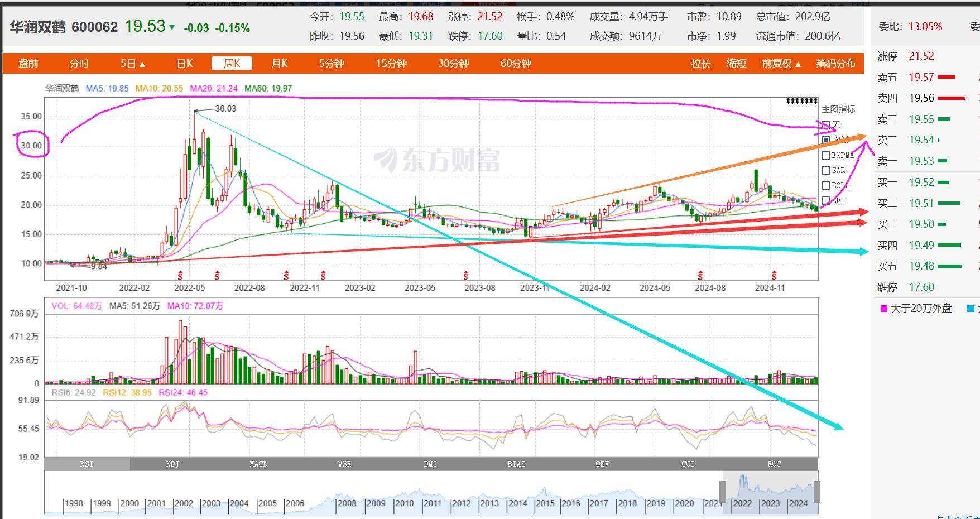980x519 pixels.
Task: Switch to the 5分钟 chart tab
Action: click(x=332, y=64)
